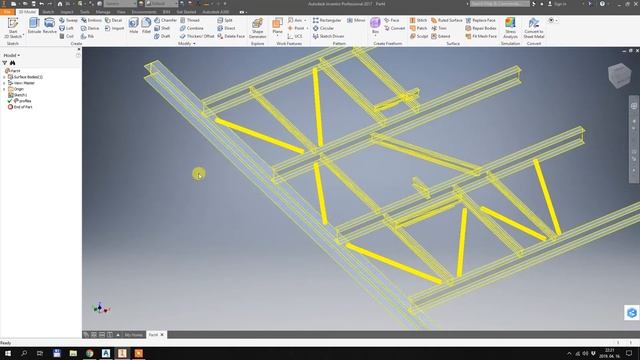This screenshot has height=360, width=640.
Task: Open the Import tool
Action: [x=114, y=28]
